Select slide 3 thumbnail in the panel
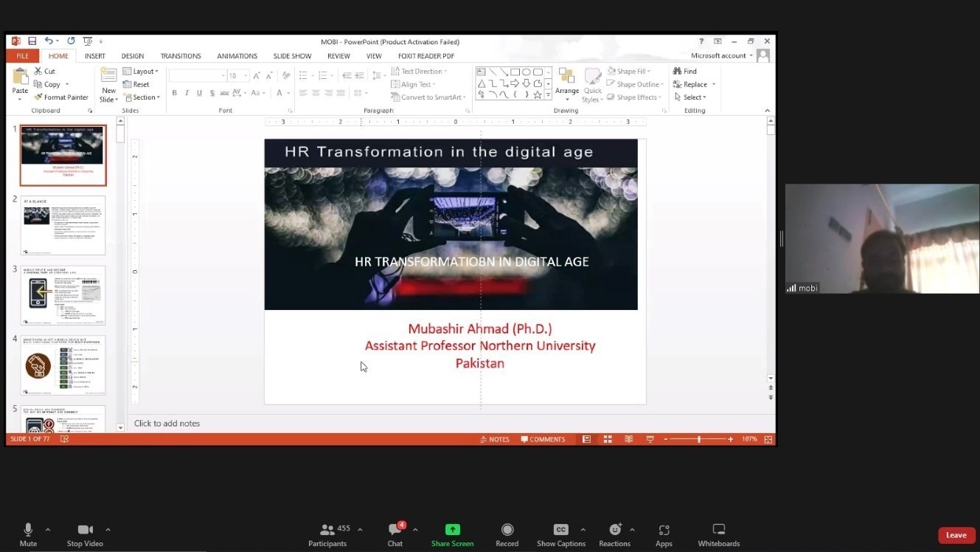980x552 pixels. [x=63, y=295]
